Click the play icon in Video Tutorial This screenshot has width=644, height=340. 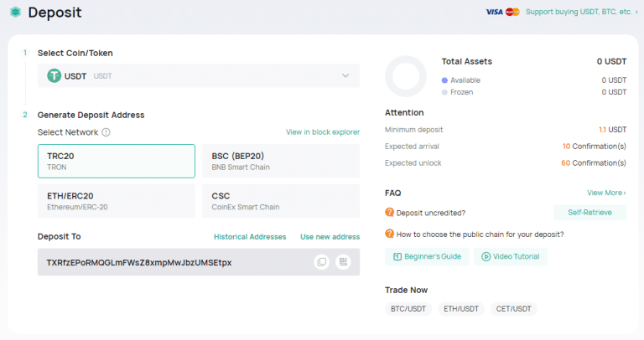(x=486, y=257)
